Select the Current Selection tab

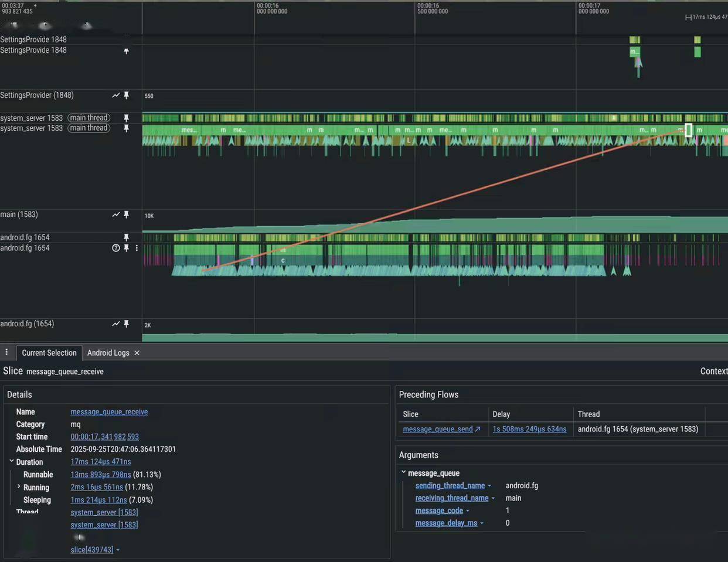[x=49, y=353]
